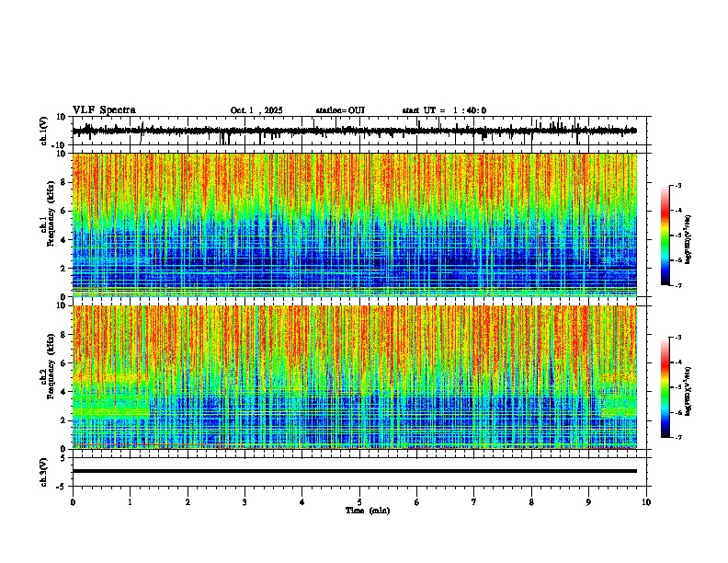Click the 8 kHz tick label on ch.2 axis

tap(63, 335)
